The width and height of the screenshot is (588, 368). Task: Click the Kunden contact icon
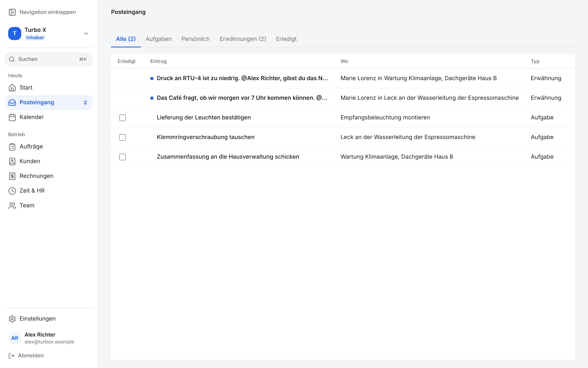(12, 161)
